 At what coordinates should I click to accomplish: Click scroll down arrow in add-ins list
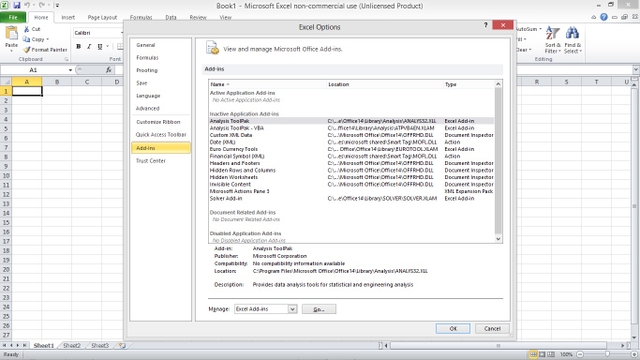coord(498,239)
